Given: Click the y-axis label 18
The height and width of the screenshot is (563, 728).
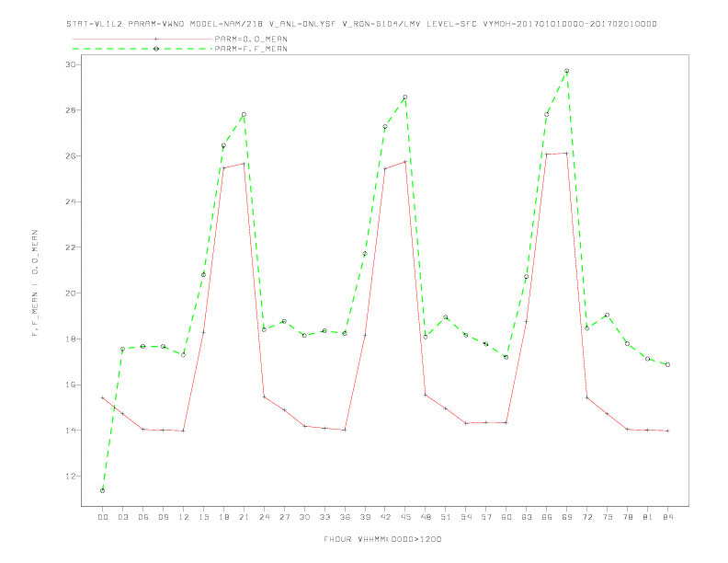Looking at the screenshot, I should point(71,339).
